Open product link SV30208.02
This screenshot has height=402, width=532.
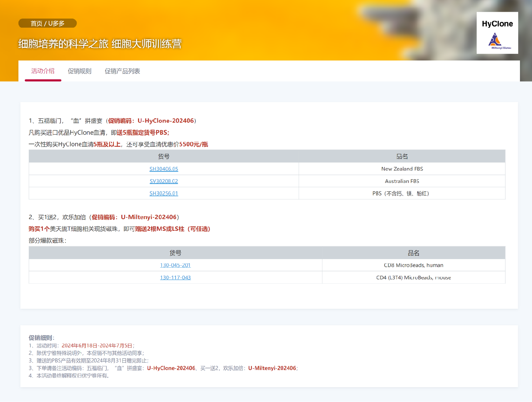(164, 181)
